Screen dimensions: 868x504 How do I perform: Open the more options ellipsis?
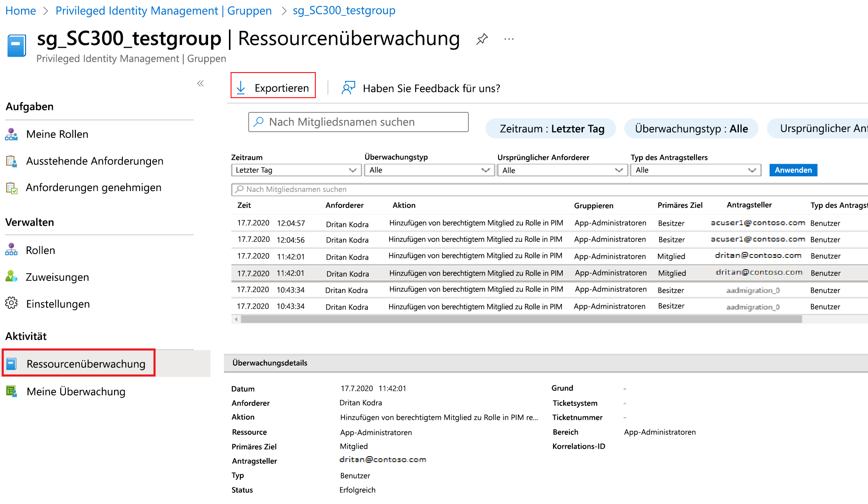(x=509, y=39)
